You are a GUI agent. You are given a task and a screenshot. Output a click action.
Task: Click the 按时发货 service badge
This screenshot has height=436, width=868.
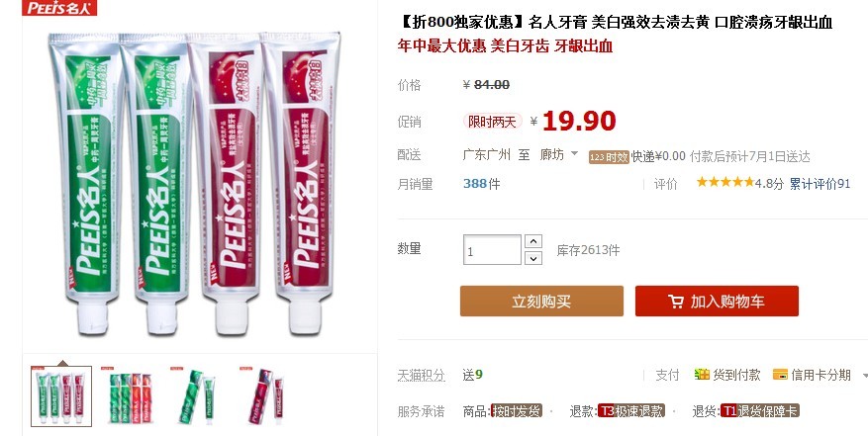[x=517, y=411]
